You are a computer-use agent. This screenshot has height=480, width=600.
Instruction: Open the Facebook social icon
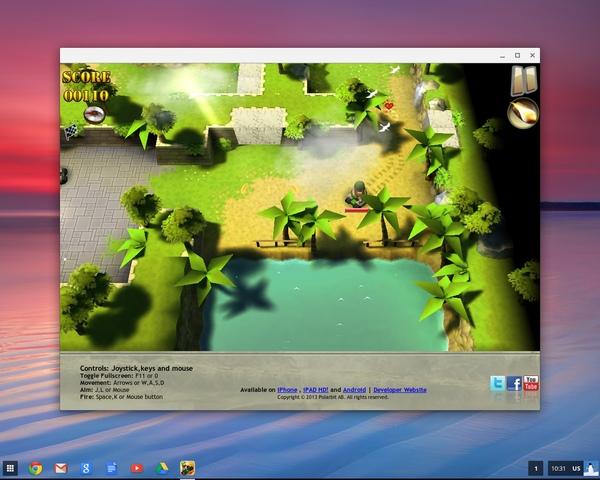pos(514,383)
